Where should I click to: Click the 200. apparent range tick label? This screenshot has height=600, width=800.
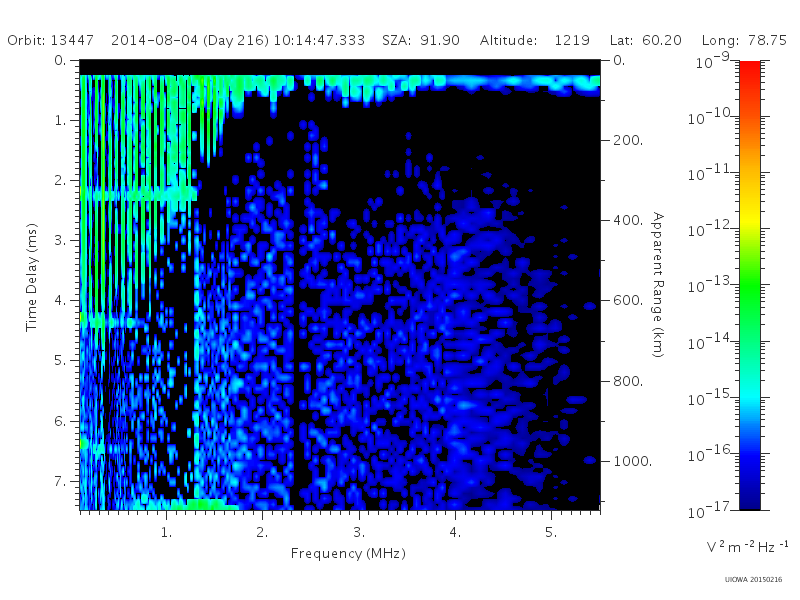coord(628,140)
